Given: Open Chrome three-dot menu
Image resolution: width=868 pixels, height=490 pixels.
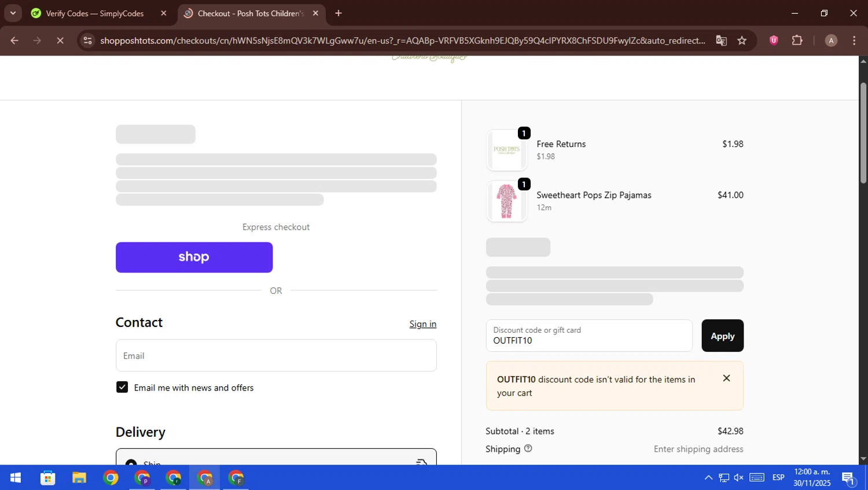Looking at the screenshot, I should coord(854,40).
